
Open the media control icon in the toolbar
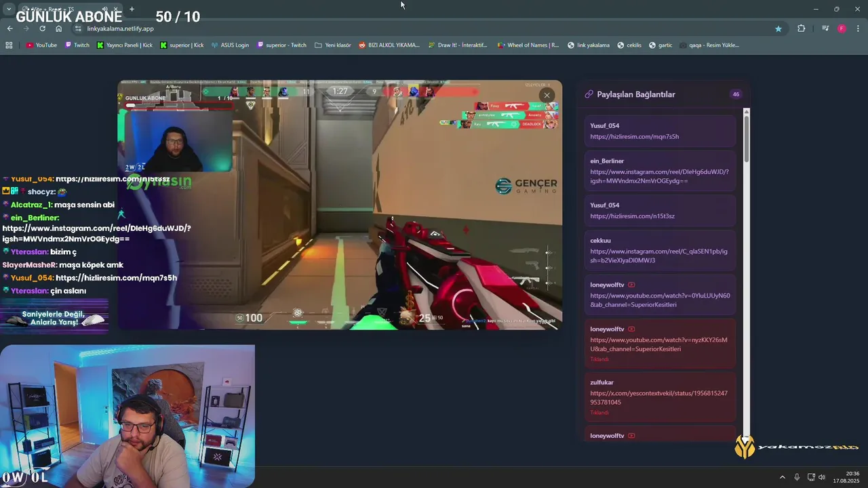[825, 28]
